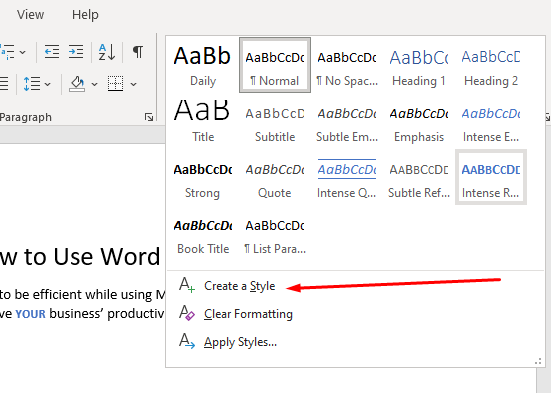Click the shading paint bucket icon

pos(77,84)
